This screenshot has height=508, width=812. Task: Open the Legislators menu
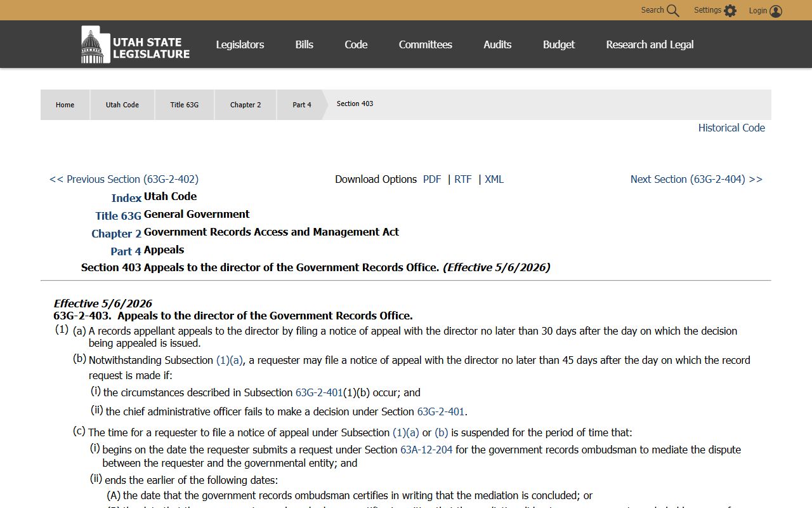coord(240,44)
